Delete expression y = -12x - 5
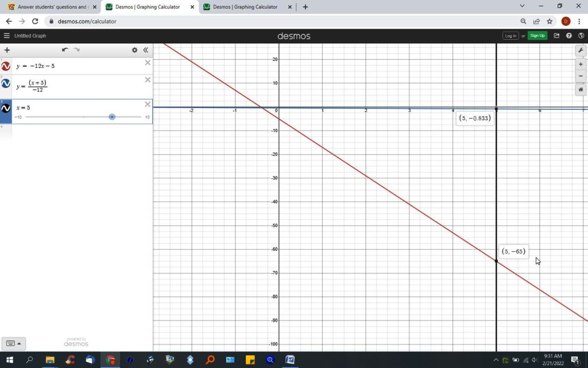The image size is (588, 368). (x=148, y=63)
